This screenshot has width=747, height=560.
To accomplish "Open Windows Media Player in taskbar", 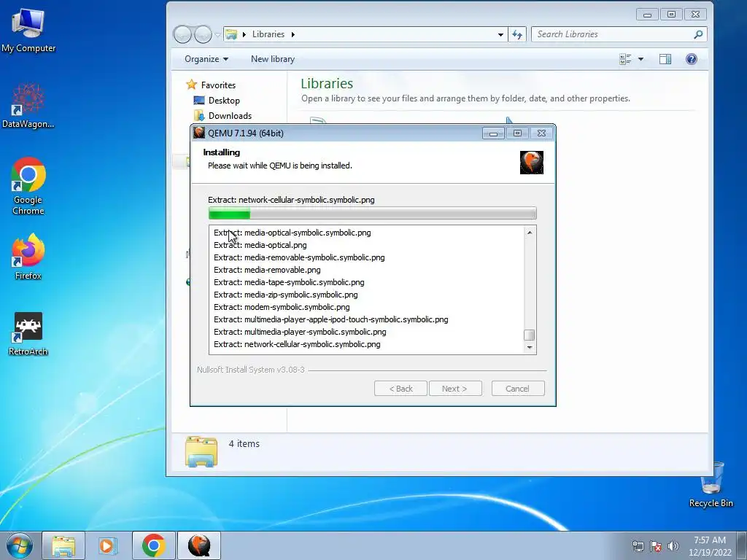I will (x=108, y=545).
